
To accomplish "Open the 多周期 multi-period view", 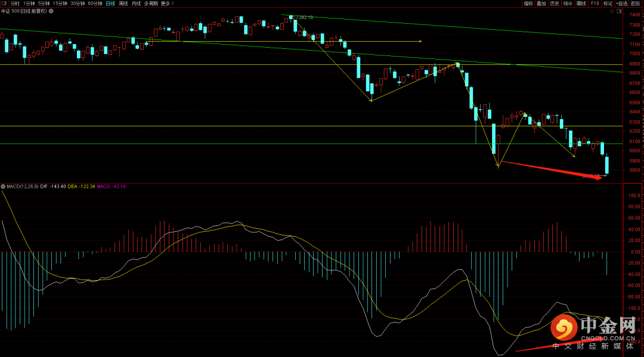I will tap(151, 4).
